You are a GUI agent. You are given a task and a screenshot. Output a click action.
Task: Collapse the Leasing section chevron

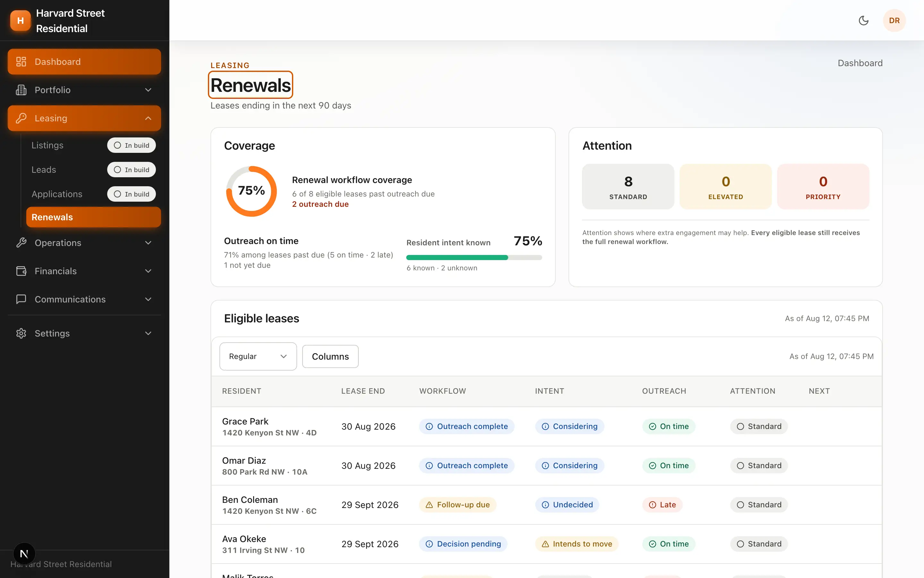coord(148,118)
